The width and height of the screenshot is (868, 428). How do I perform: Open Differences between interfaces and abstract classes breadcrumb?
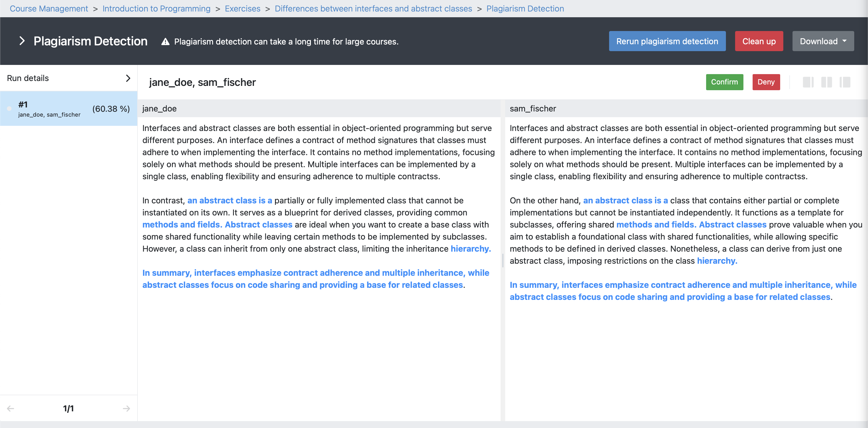(x=373, y=8)
